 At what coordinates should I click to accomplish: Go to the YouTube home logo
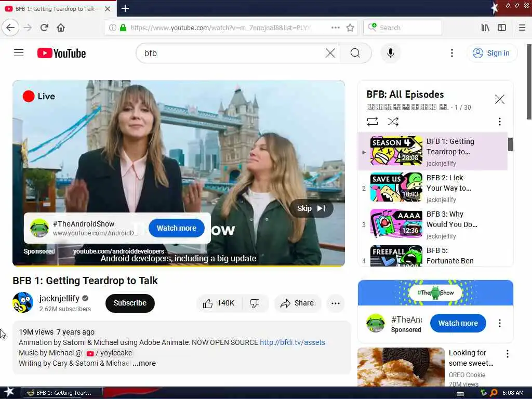click(61, 54)
